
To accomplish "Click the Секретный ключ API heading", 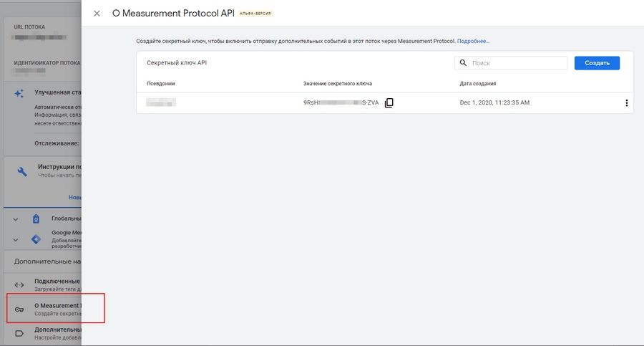I will pos(177,63).
